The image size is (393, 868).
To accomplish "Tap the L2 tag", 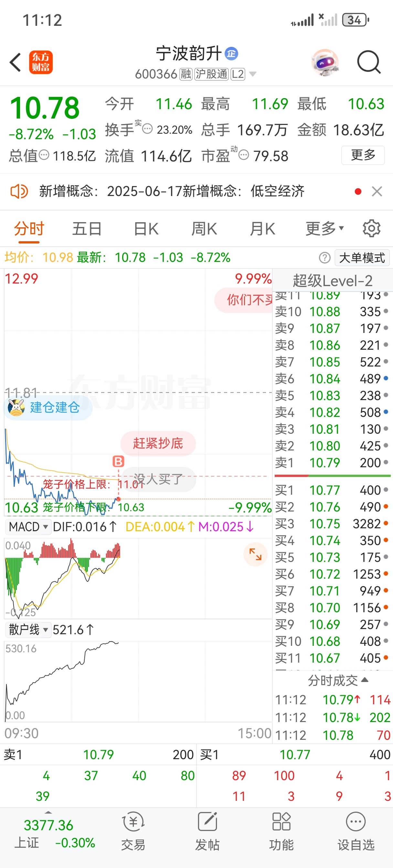I will click(238, 74).
